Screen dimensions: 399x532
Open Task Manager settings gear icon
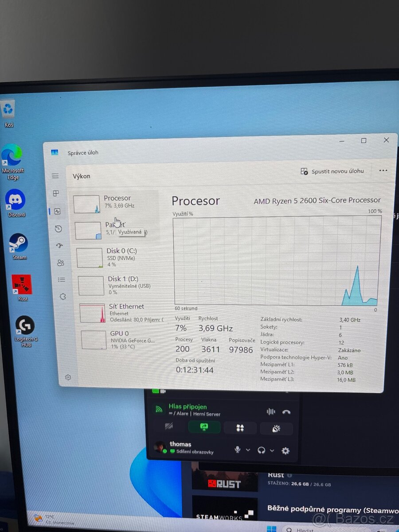point(68,377)
